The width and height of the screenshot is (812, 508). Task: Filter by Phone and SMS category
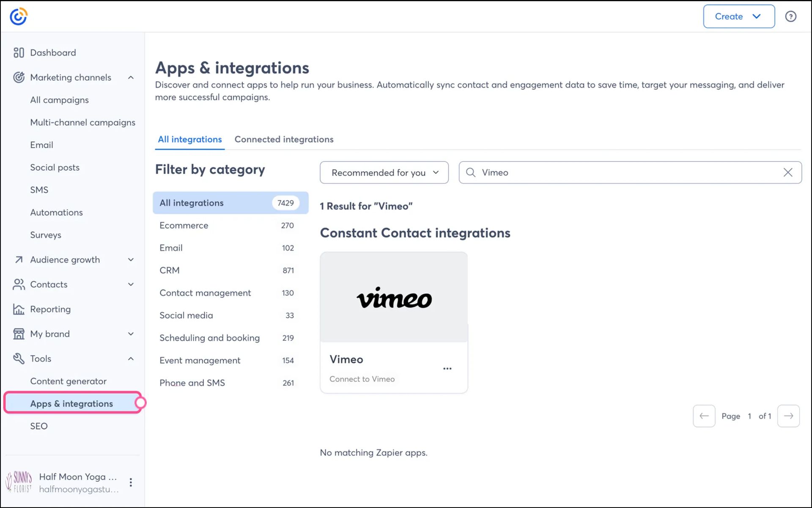[x=230, y=382]
